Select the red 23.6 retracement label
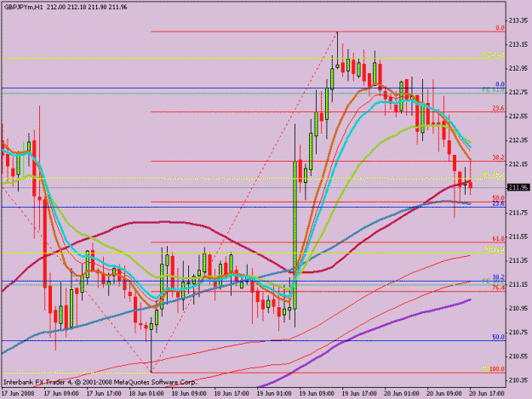532x399 pixels. pyautogui.click(x=499, y=109)
